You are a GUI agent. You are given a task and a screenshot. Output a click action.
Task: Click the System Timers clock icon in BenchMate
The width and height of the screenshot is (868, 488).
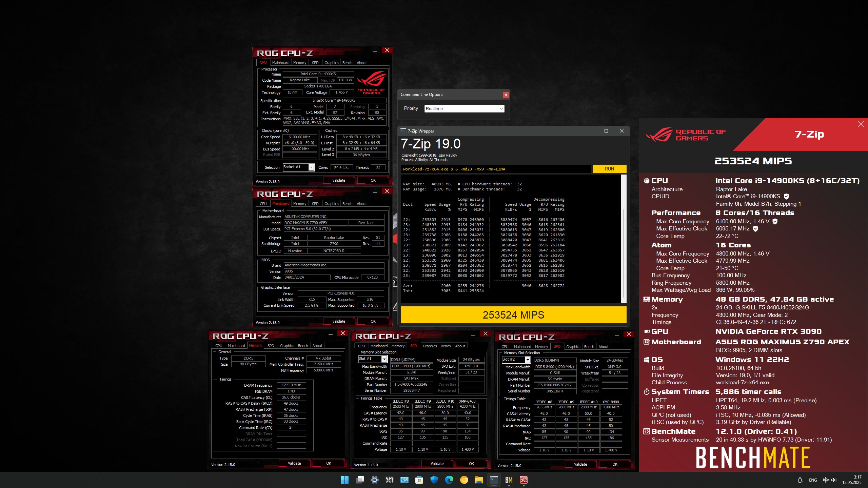647,392
